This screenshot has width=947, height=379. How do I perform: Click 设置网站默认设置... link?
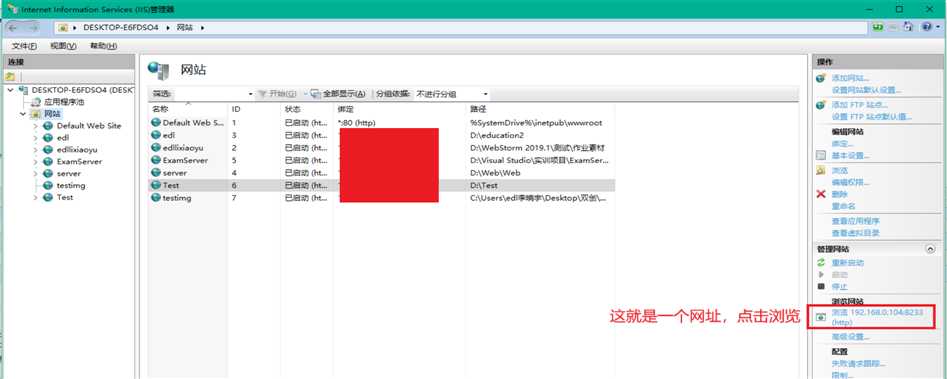point(866,90)
